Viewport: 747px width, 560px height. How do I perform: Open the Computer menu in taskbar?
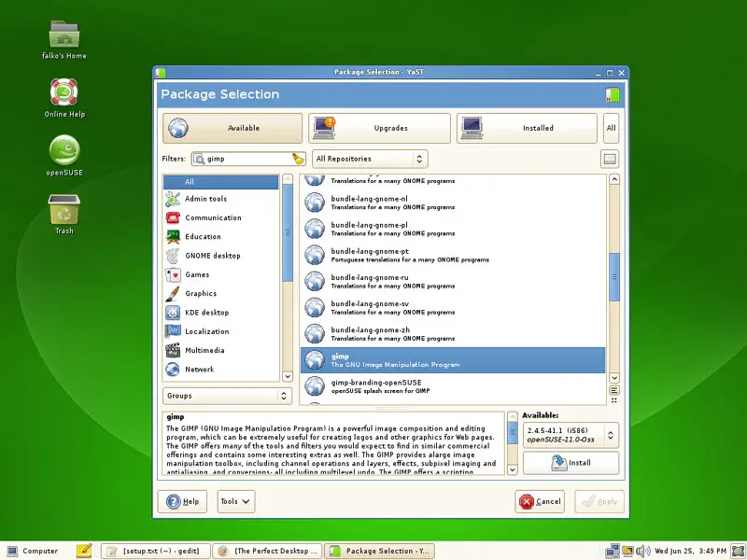(33, 551)
